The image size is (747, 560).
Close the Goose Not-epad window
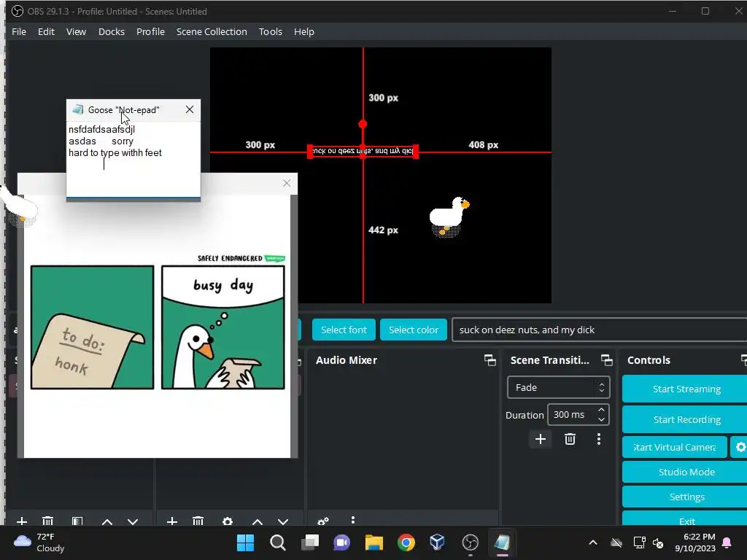190,109
